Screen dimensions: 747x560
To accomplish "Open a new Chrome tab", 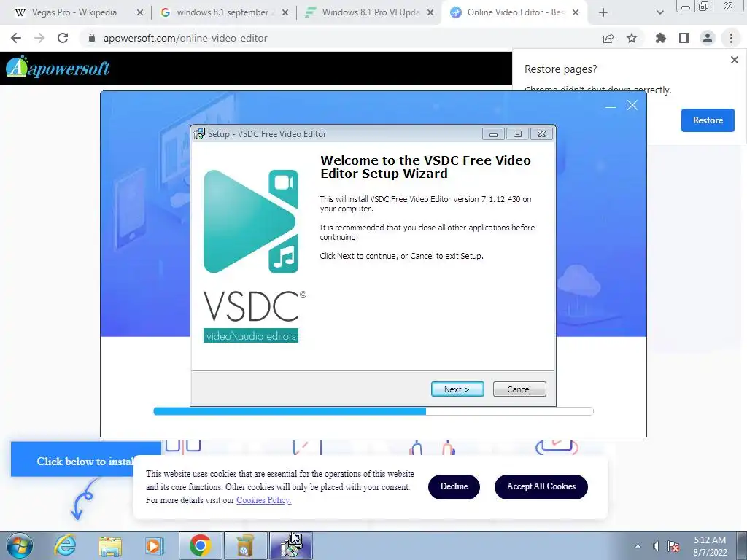I will (603, 13).
